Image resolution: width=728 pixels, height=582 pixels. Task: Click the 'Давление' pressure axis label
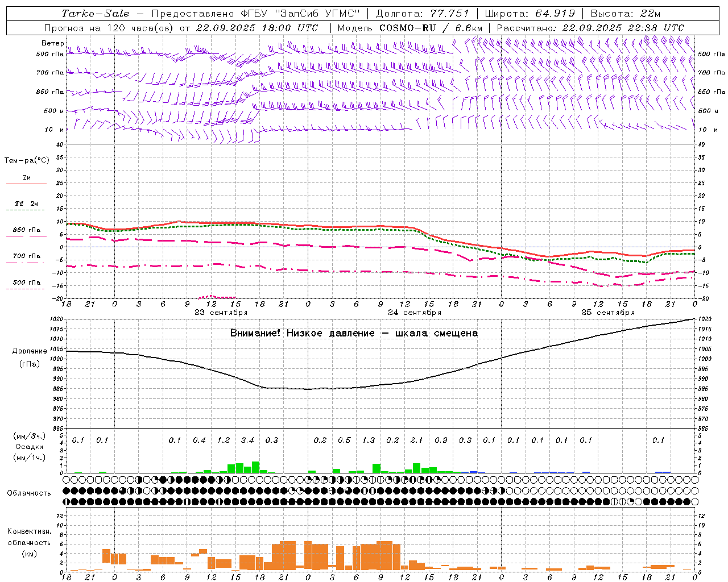click(30, 351)
